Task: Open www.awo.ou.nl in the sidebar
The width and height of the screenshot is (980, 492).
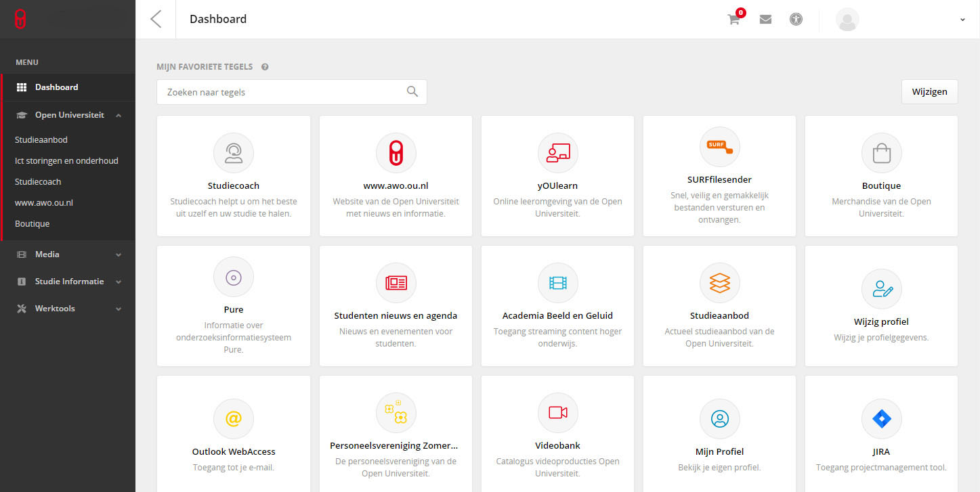Action: [44, 203]
